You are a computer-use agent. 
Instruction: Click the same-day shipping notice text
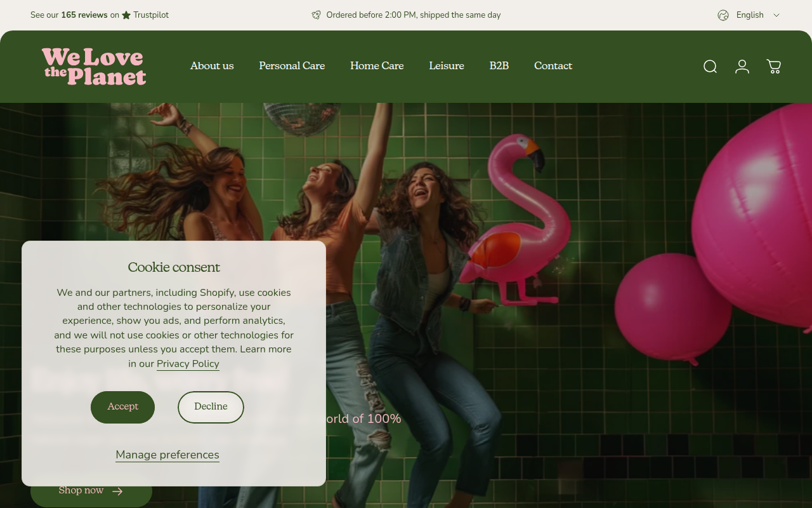(414, 15)
